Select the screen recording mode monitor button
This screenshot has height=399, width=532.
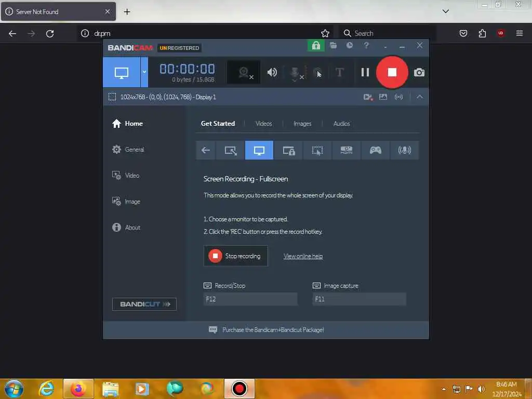coord(122,72)
